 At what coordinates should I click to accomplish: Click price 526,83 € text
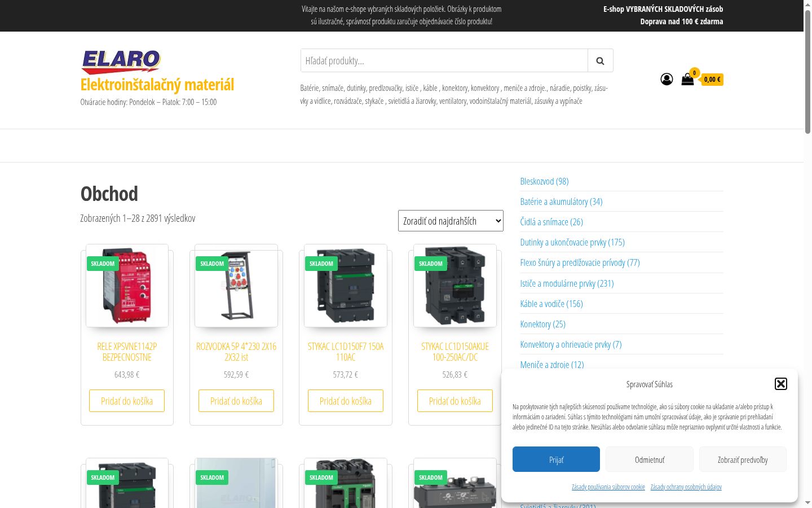[x=455, y=374]
